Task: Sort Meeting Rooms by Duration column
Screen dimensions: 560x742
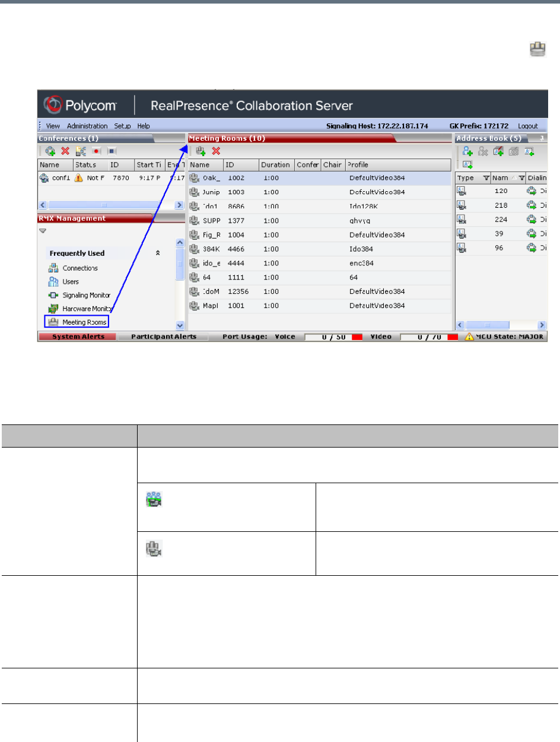Action: (276, 164)
